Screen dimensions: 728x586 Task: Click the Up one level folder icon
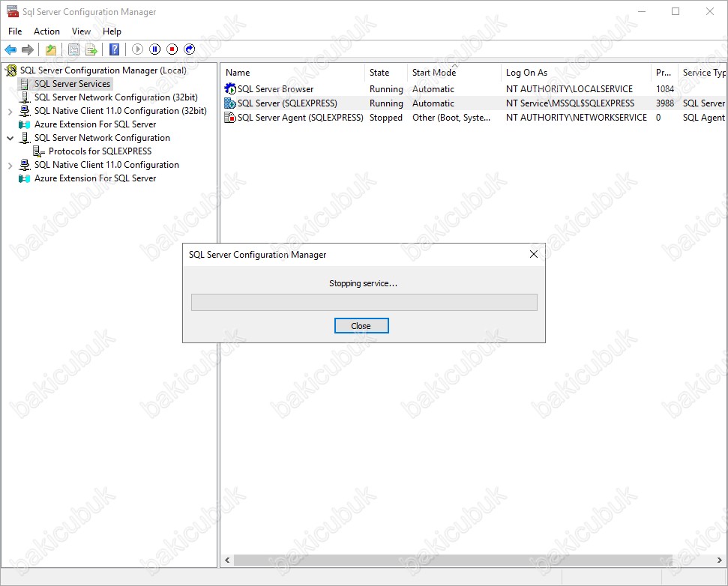point(51,49)
